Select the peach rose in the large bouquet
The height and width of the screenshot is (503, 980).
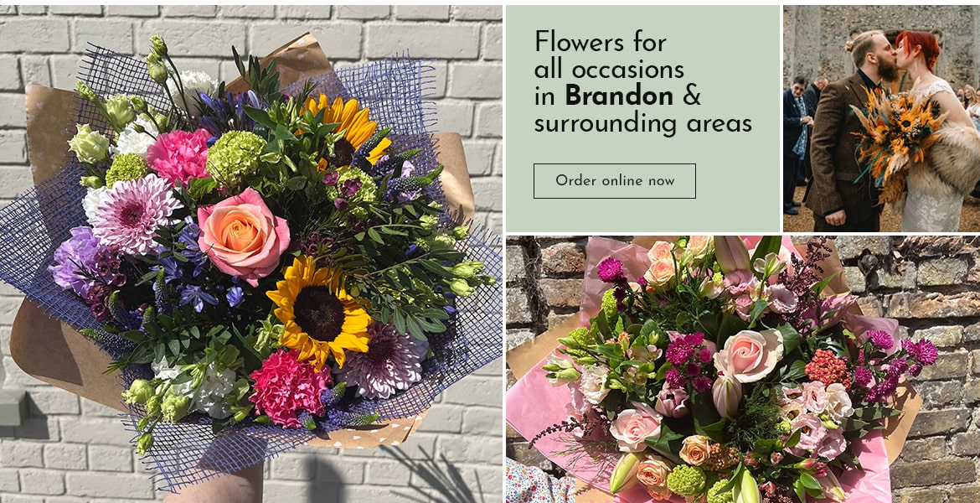tap(243, 235)
